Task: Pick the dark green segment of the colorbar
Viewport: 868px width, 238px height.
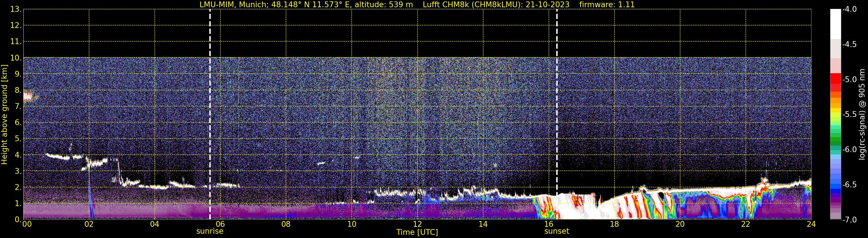Action: (836, 143)
